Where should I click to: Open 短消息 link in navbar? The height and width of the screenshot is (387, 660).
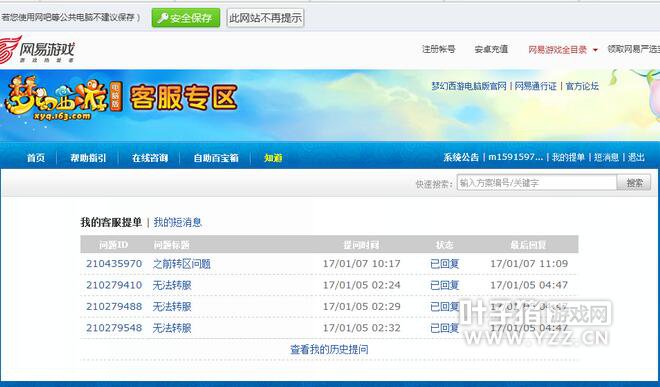pos(607,157)
